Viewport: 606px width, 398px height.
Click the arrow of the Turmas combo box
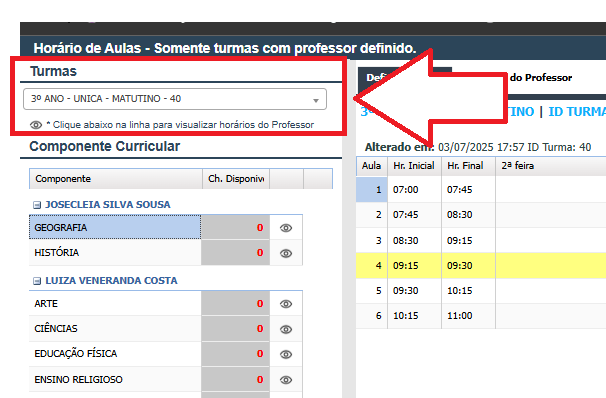(x=316, y=100)
